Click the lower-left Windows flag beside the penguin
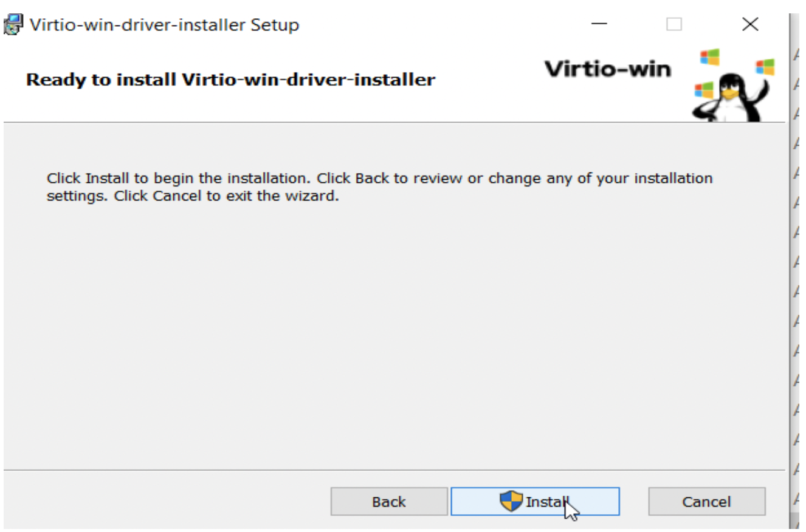 pos(704,90)
